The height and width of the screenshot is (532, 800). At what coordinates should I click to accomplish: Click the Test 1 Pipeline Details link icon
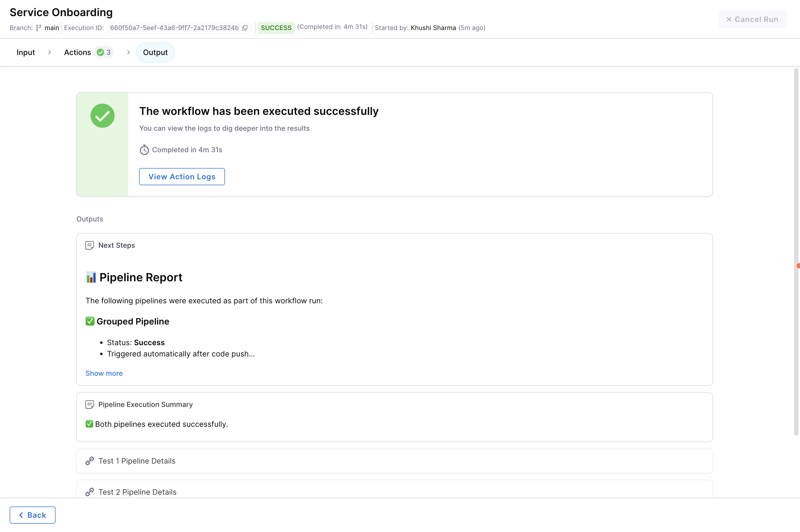90,461
